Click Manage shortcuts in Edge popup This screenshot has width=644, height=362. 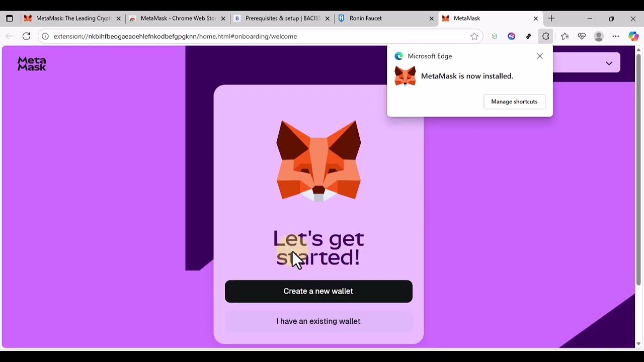click(514, 102)
